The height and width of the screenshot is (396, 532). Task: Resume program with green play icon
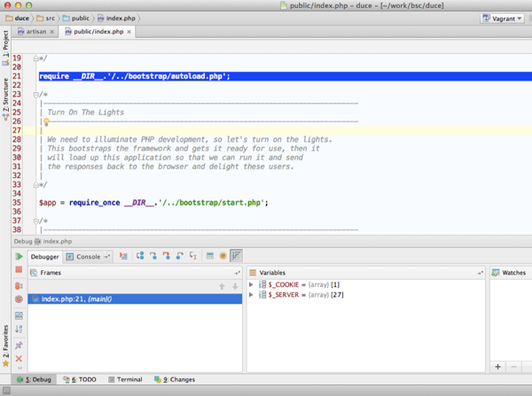coord(19,256)
